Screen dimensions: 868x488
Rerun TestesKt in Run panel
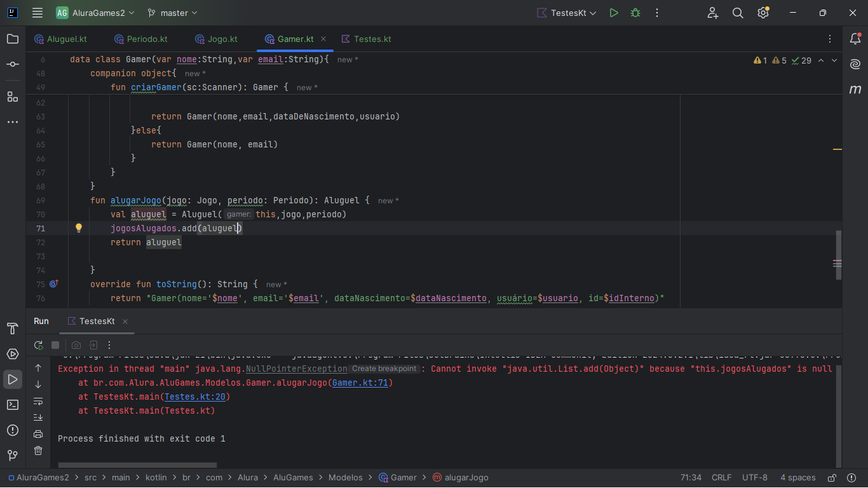pyautogui.click(x=39, y=345)
